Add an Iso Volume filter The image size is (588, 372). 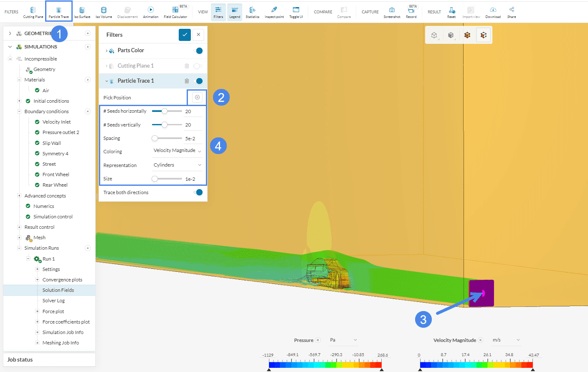(104, 12)
